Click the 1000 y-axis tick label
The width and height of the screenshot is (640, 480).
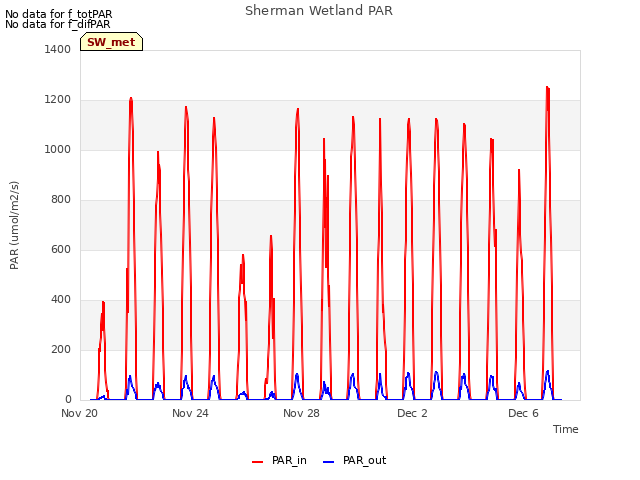coord(58,149)
